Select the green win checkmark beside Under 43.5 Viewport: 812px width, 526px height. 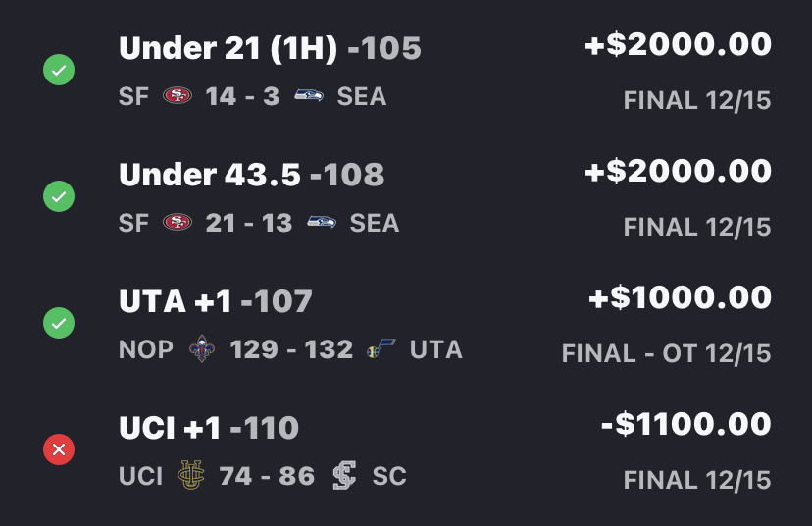59,197
